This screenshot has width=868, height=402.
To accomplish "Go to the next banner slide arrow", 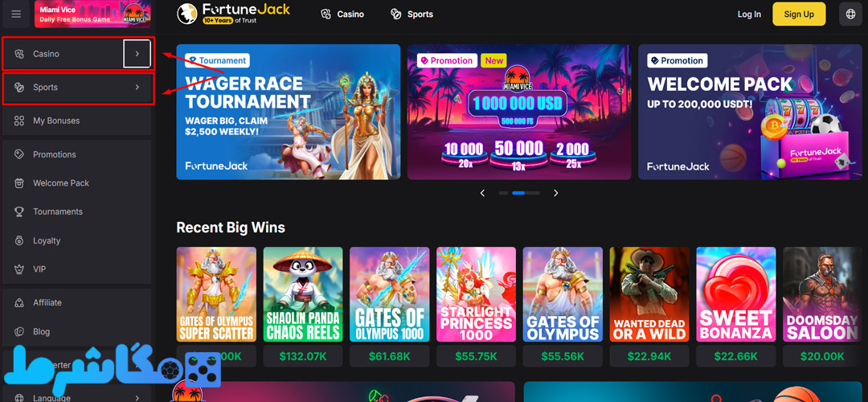I will [x=556, y=193].
